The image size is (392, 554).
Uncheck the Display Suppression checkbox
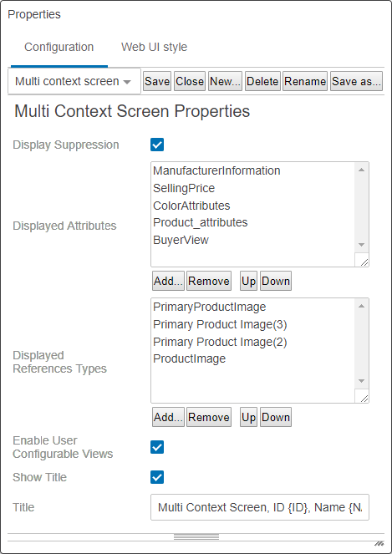tap(157, 145)
